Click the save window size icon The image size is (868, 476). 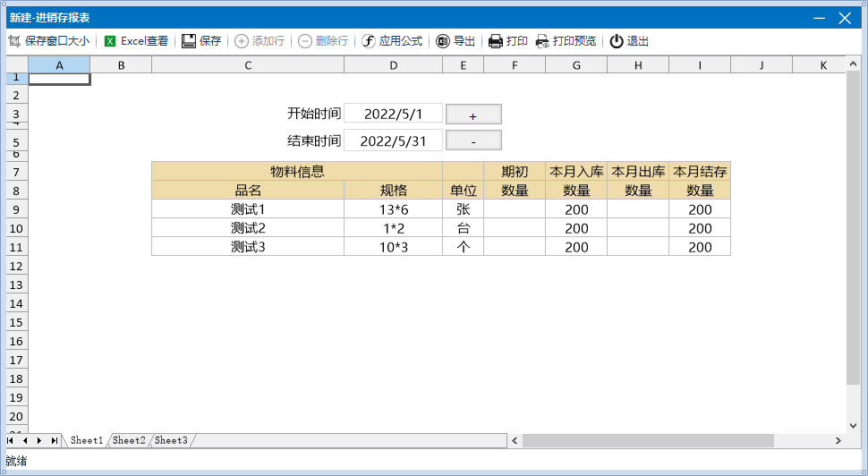pos(13,41)
